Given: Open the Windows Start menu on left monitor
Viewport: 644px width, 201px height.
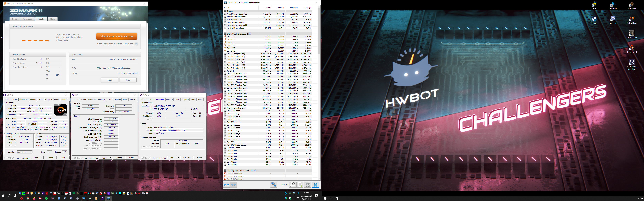Looking at the screenshot, I should pyautogui.click(x=3, y=196).
